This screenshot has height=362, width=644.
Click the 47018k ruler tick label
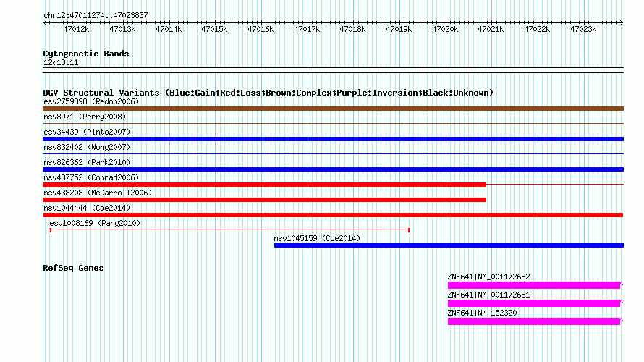pyautogui.click(x=353, y=29)
